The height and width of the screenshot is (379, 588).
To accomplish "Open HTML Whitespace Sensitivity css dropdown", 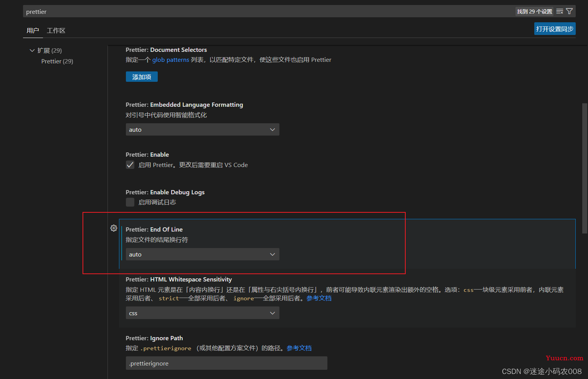I will click(202, 313).
